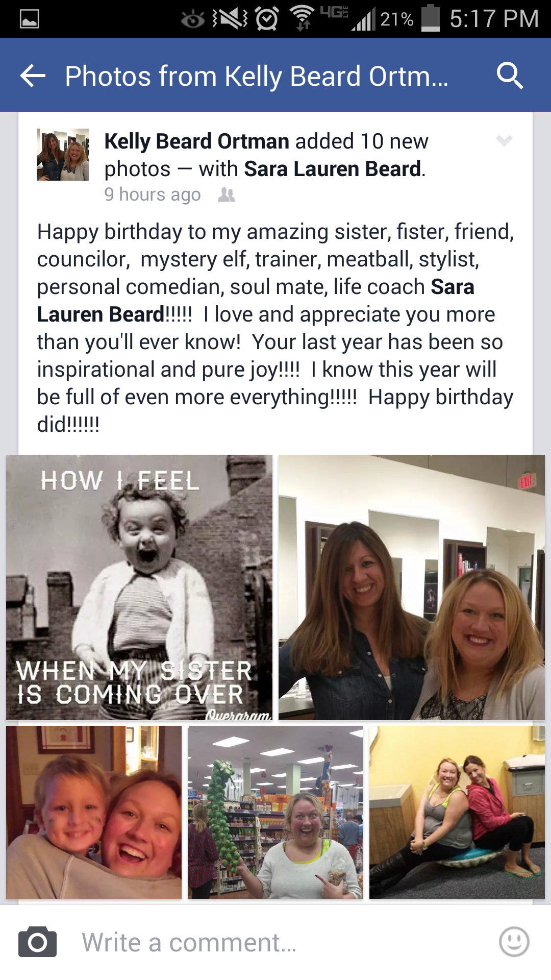551x980 pixels.
Task: Open the emoji smiley picker
Action: coord(514,942)
